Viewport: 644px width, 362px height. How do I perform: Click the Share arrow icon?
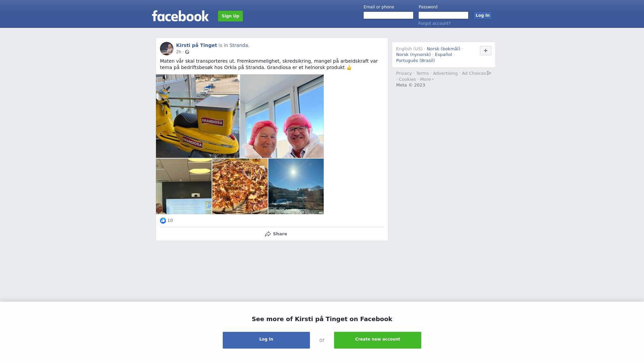tap(268, 234)
